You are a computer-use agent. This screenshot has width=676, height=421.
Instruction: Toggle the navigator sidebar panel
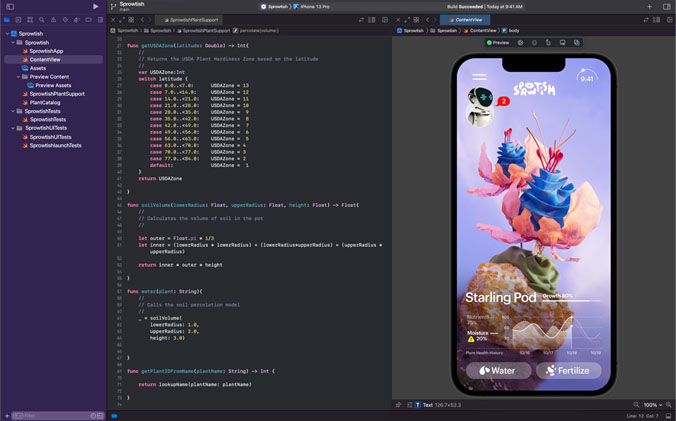click(10, 6)
